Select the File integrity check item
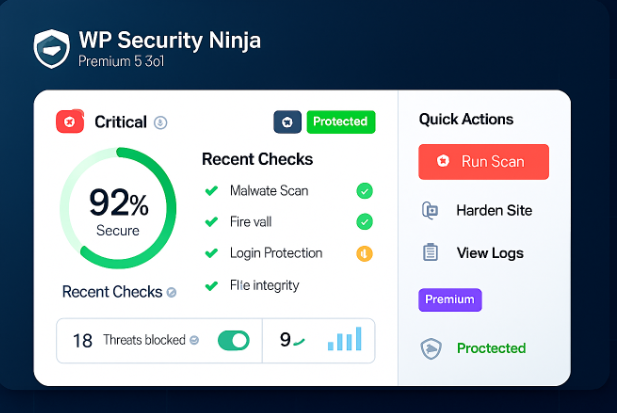The image size is (617, 413). 264,285
